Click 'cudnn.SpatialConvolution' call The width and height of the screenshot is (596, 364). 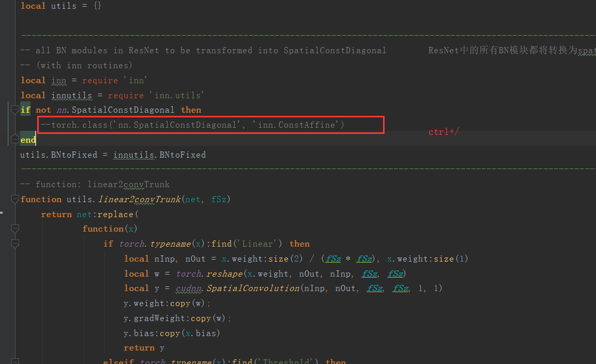(x=237, y=289)
